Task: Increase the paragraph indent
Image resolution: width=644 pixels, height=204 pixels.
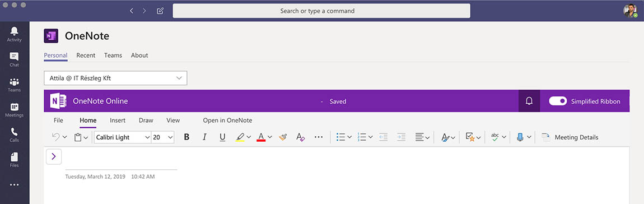Action: (402, 137)
